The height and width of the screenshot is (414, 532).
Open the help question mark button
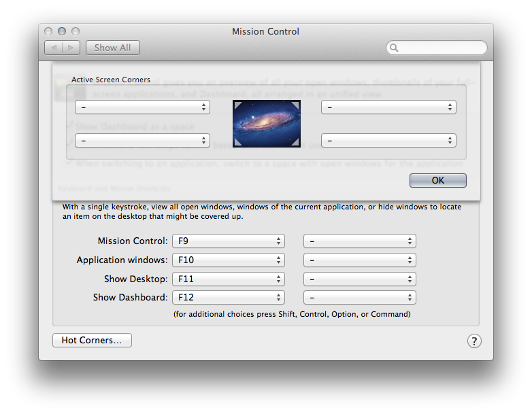474,341
